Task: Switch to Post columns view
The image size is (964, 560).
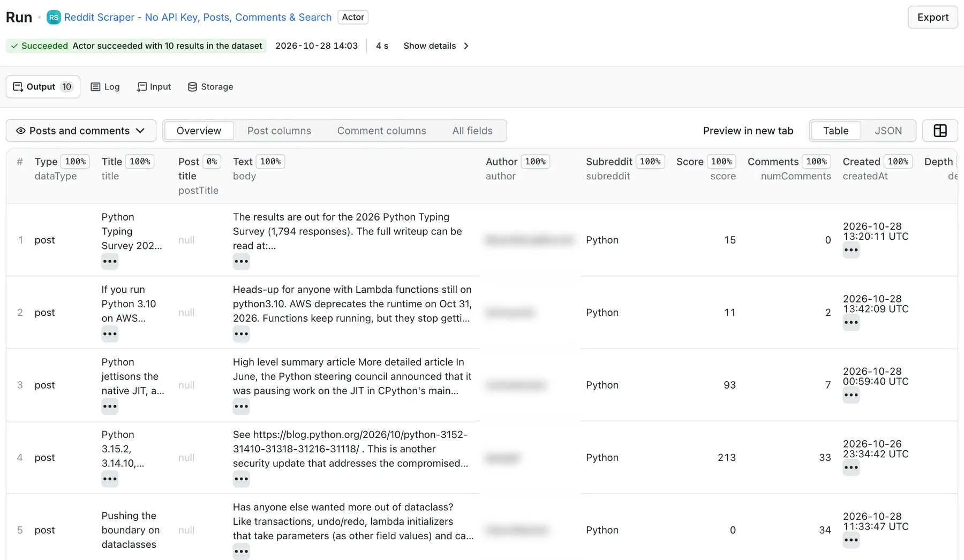Action: tap(279, 131)
